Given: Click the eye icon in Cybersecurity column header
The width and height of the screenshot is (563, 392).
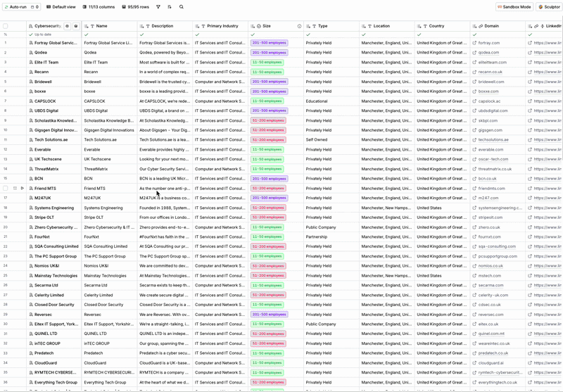Looking at the screenshot, I should 67,26.
